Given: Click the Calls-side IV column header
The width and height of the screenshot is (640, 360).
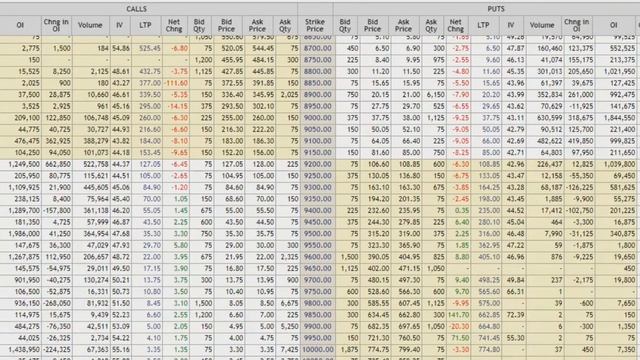Looking at the screenshot, I should pyautogui.click(x=119, y=25).
